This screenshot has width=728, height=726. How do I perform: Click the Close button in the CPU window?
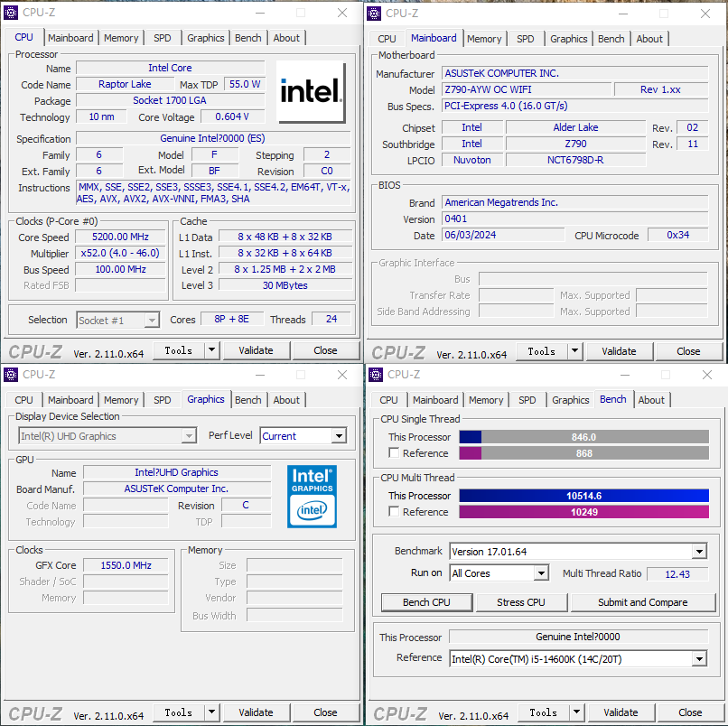[x=325, y=350]
